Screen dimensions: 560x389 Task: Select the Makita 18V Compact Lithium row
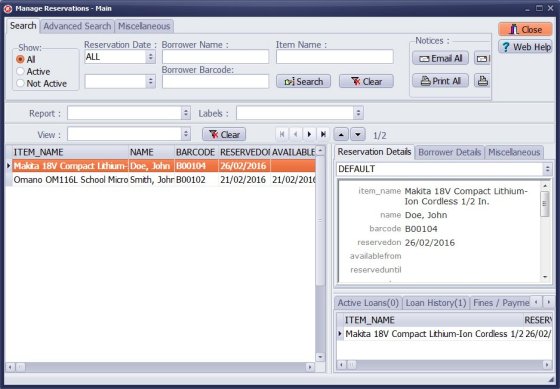point(164,166)
